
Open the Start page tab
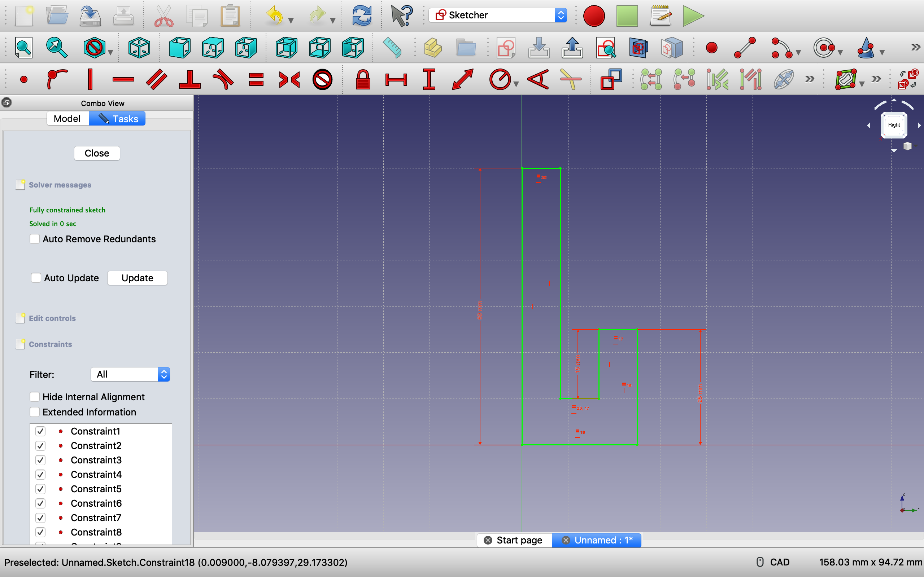tap(519, 540)
